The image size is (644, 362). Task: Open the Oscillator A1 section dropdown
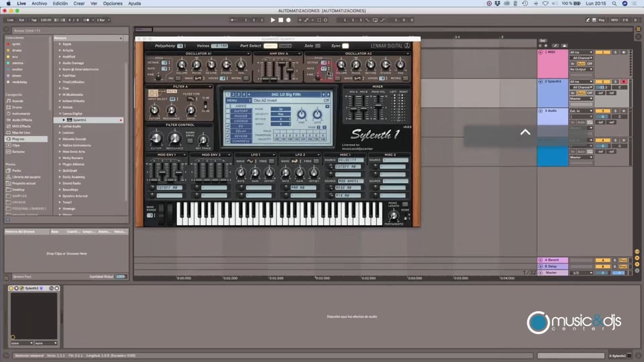[x=248, y=54]
